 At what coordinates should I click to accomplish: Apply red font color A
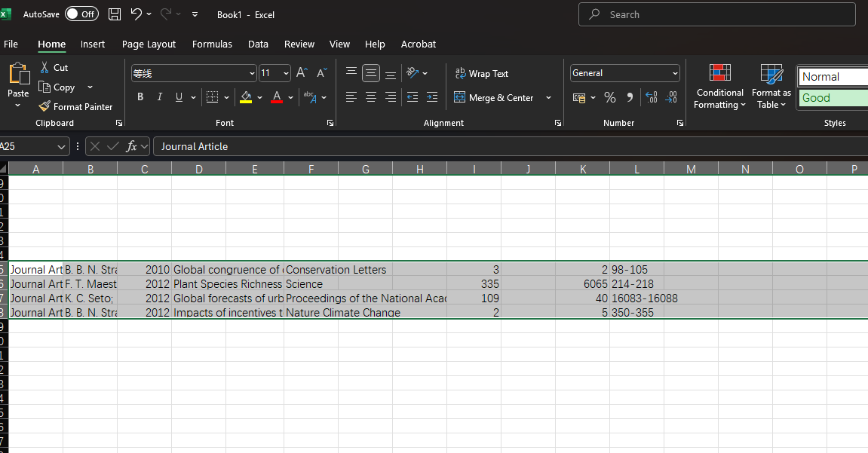pyautogui.click(x=277, y=97)
